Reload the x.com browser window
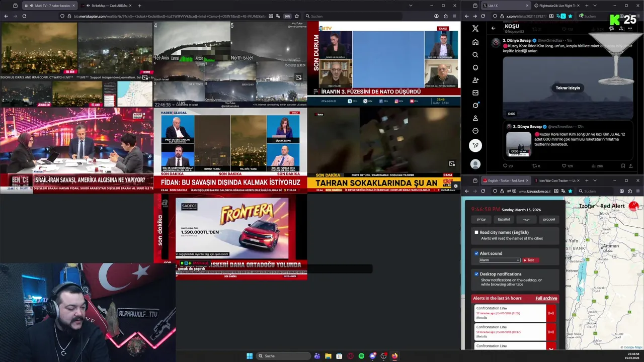Screen dimensions: 644x362 click(x=482, y=16)
